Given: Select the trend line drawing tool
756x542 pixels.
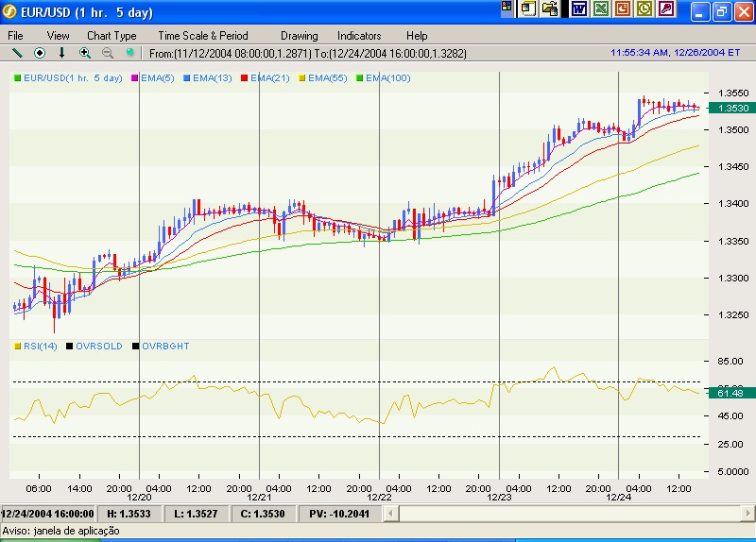Looking at the screenshot, I should pyautogui.click(x=16, y=53).
